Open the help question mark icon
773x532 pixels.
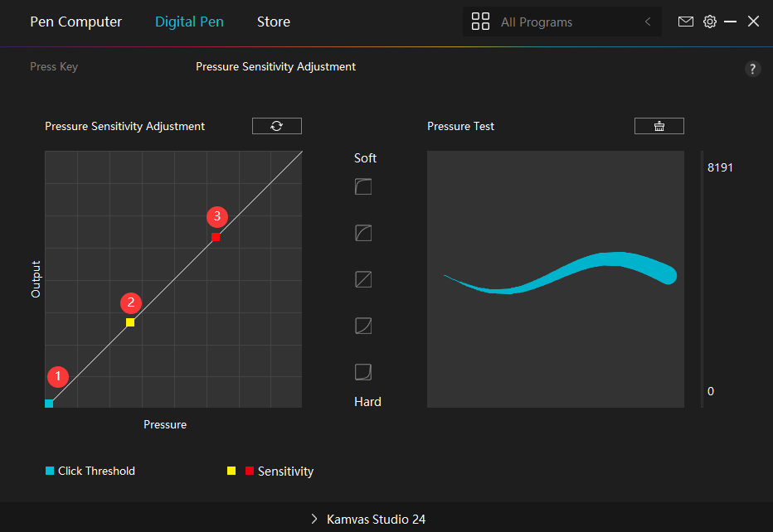752,69
